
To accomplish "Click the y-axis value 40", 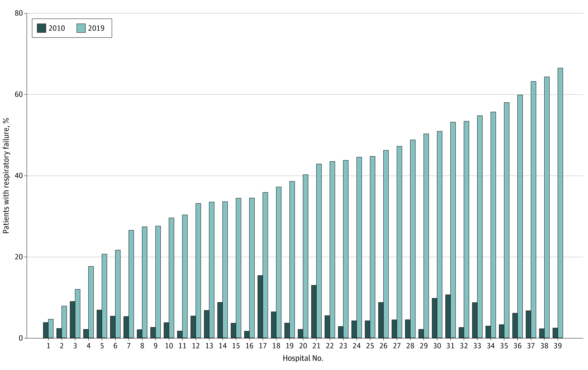I will 19,176.
